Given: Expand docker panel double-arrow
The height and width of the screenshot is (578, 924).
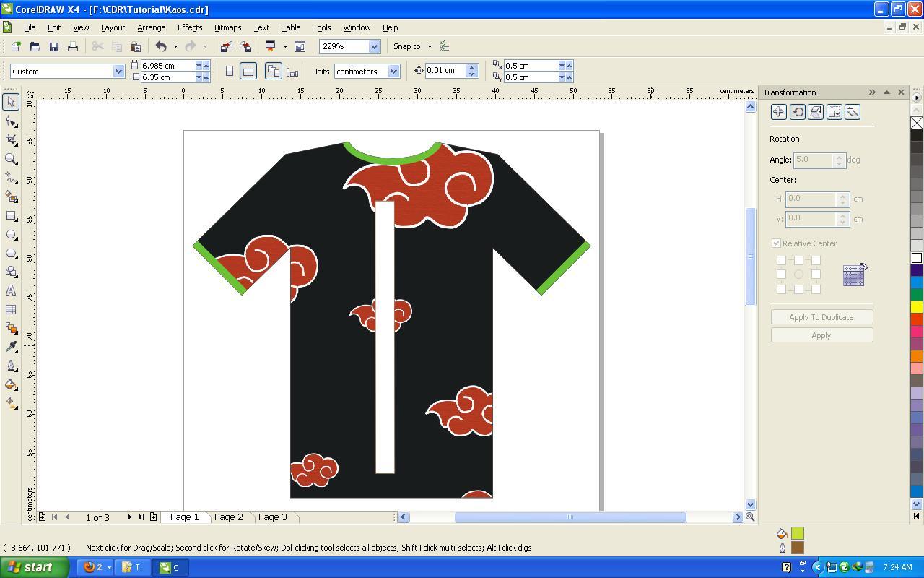Looking at the screenshot, I should point(872,92).
